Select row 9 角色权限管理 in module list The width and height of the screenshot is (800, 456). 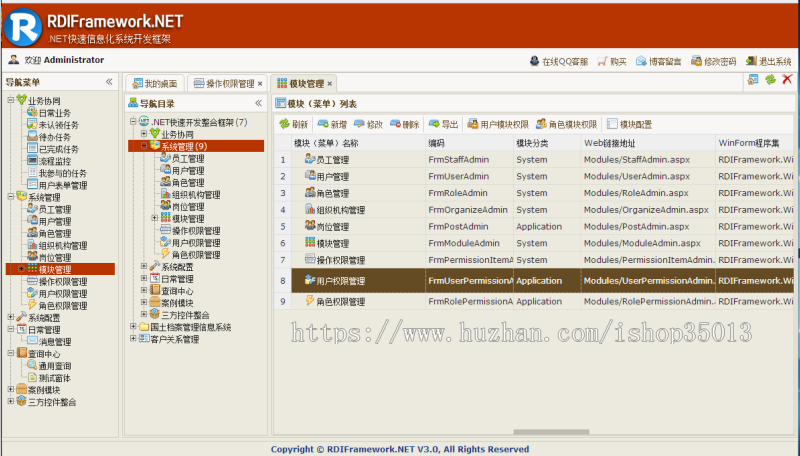[534, 301]
